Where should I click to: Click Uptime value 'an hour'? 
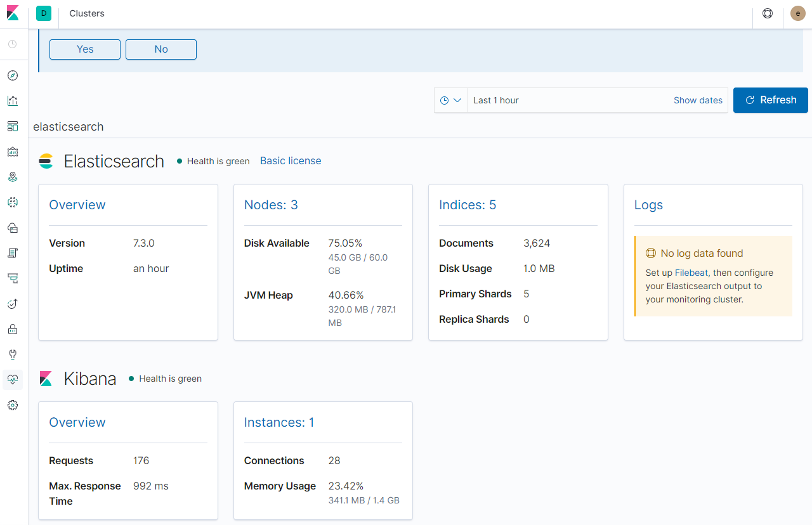[151, 269]
